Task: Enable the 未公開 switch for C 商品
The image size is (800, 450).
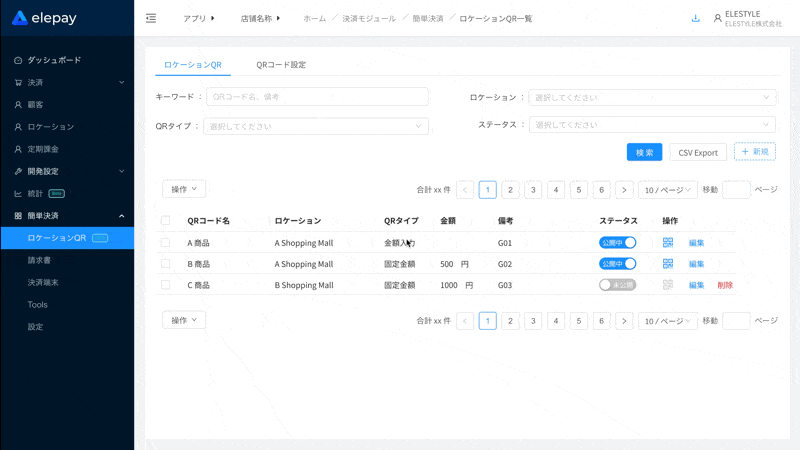Action: [617, 285]
